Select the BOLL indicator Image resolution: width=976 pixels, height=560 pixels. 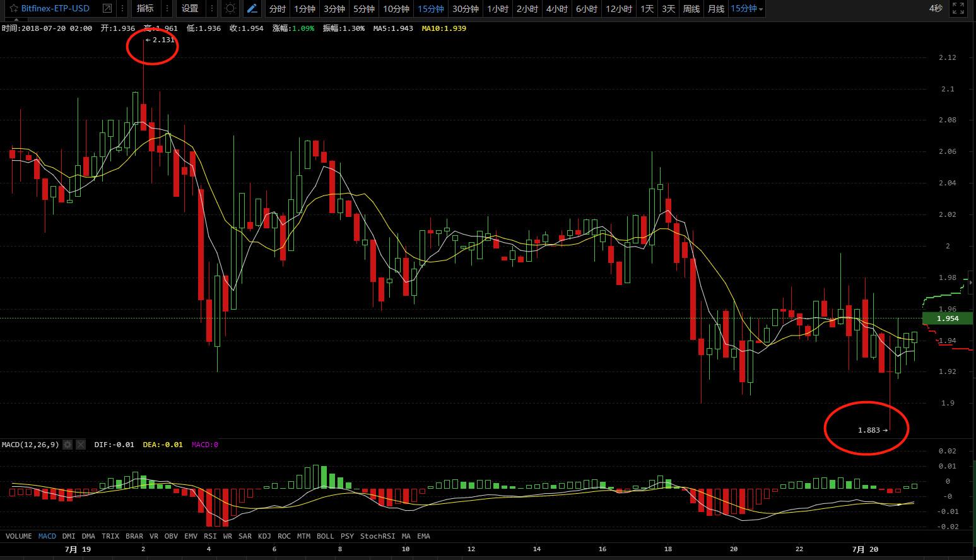point(325,536)
